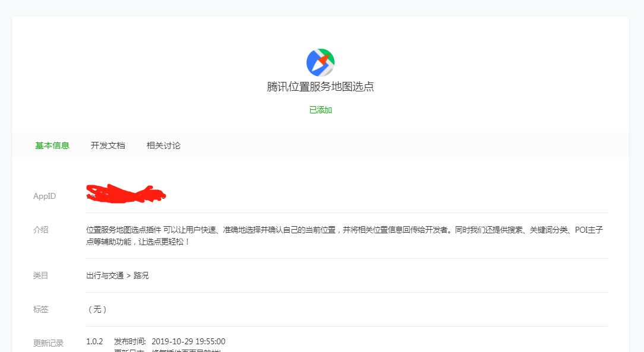Click the title 腾讯位置服务地图选点
Screen dimensions: 644x352
[320, 87]
